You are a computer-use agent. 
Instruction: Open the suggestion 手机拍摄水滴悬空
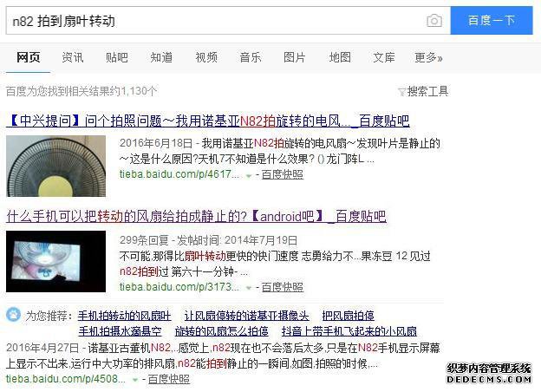120,331
